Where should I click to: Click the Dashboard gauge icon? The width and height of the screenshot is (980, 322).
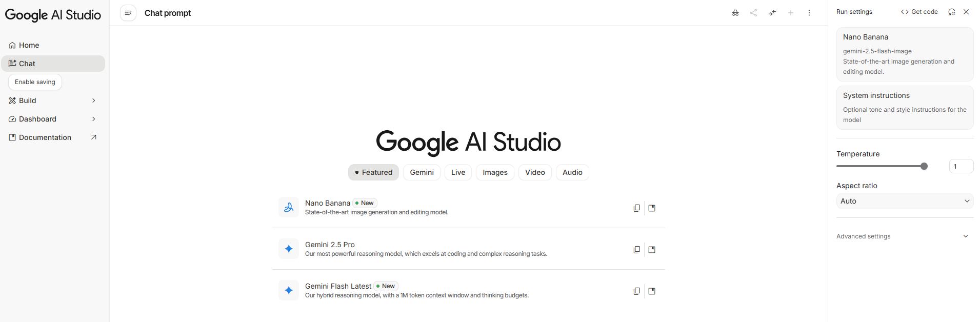pos(12,119)
